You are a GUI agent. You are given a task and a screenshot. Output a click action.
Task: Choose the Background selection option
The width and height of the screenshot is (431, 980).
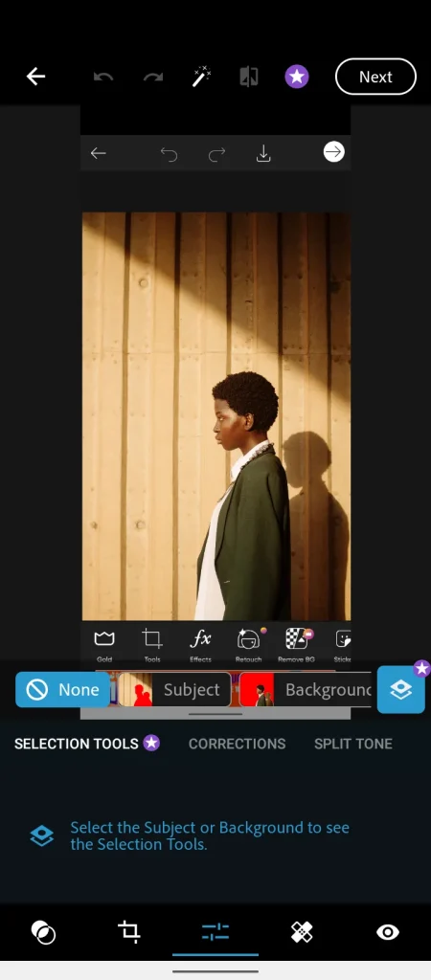(x=306, y=689)
